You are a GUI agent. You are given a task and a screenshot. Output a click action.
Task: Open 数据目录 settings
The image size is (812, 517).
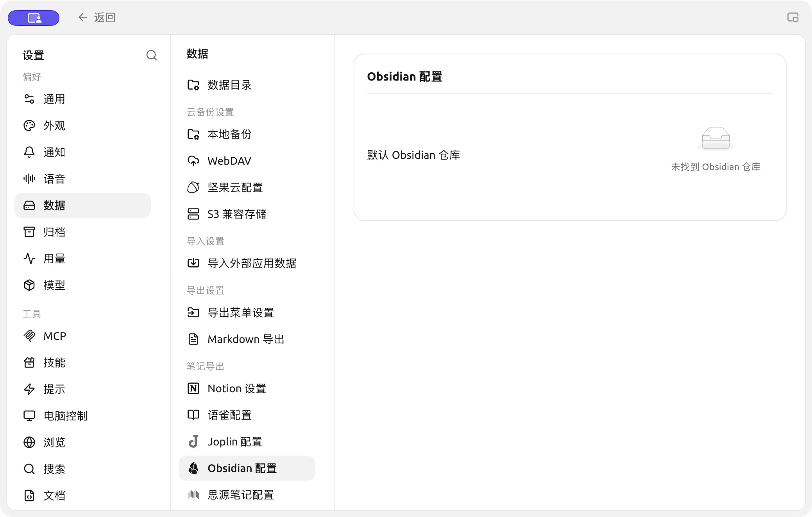pyautogui.click(x=247, y=85)
